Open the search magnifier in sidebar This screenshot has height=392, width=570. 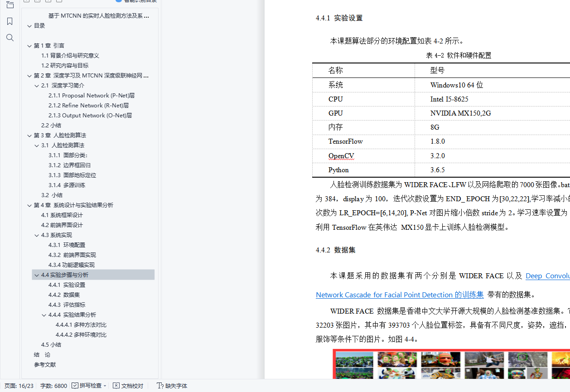point(10,38)
